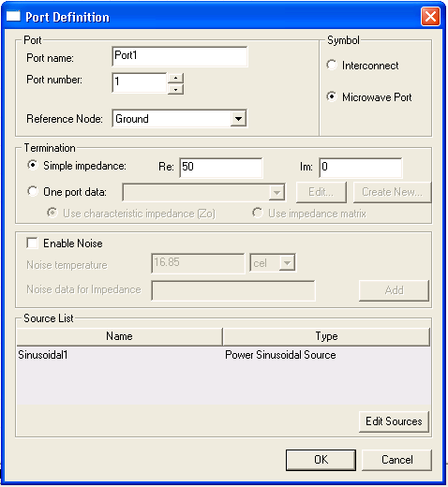Select One port data termination
Image resolution: width=448 pixels, height=487 pixels.
point(33,191)
